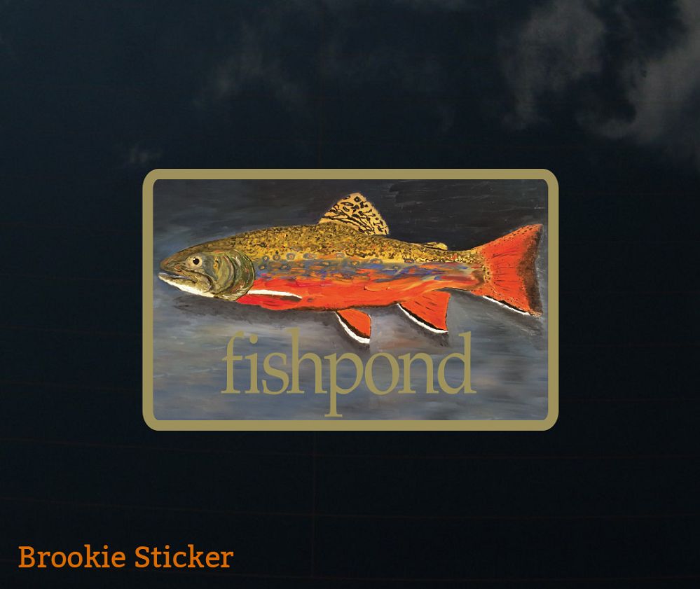Select the spotted dorsal fin

click(x=354, y=214)
